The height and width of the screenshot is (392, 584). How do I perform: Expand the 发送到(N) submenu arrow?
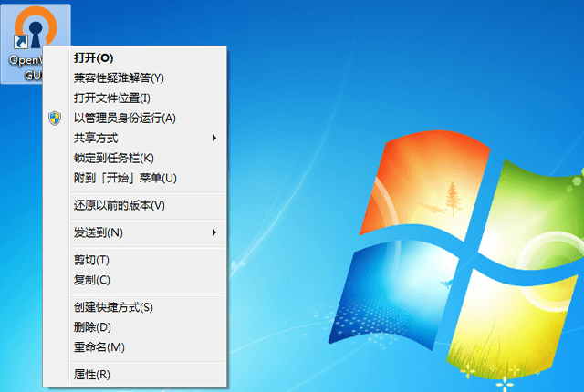tap(214, 232)
